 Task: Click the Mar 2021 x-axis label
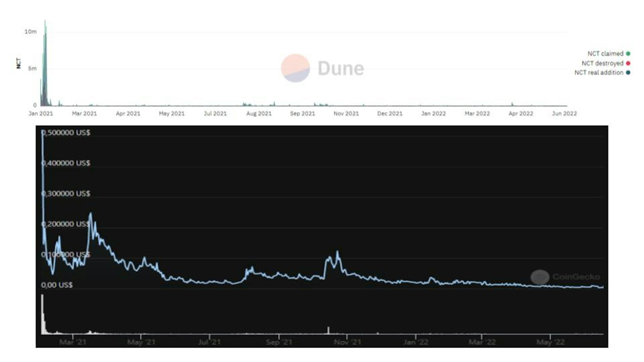[x=84, y=114]
